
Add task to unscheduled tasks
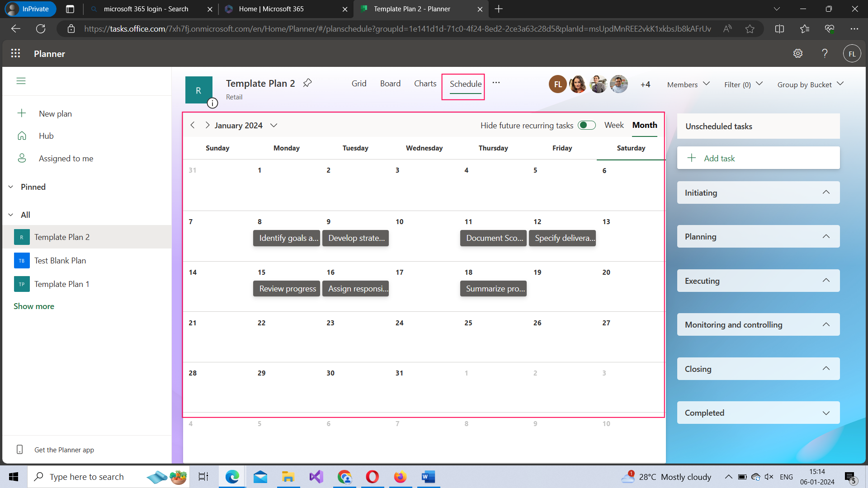(758, 158)
